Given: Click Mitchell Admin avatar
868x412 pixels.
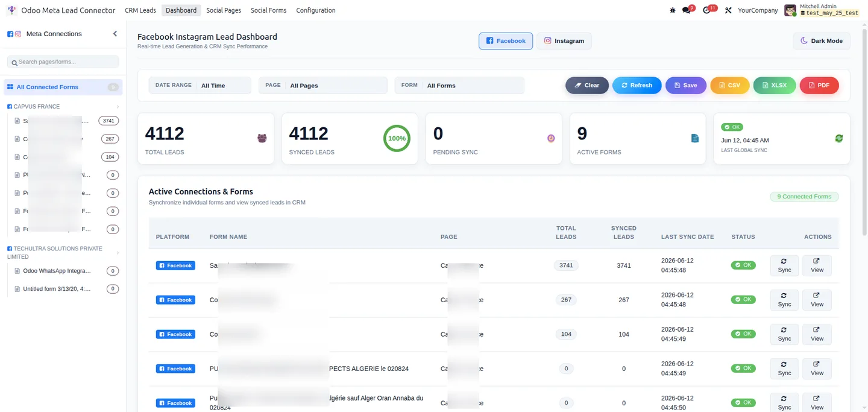Looking at the screenshot, I should [790, 10].
